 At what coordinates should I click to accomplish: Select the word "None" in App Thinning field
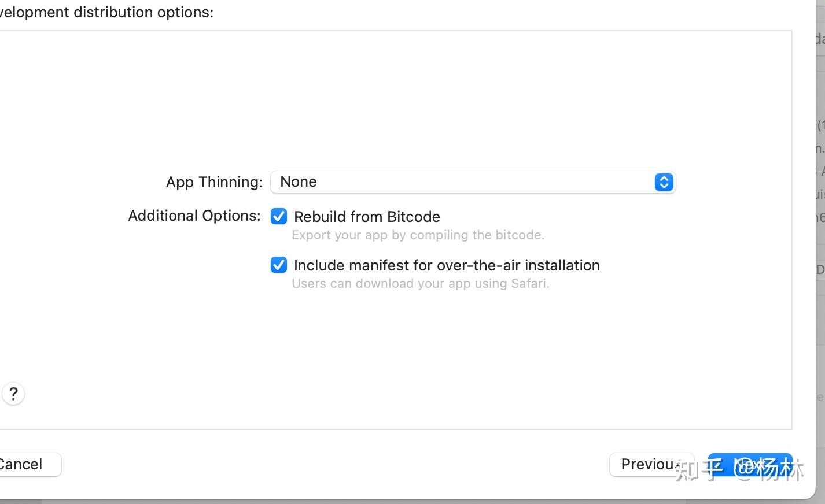coord(299,182)
